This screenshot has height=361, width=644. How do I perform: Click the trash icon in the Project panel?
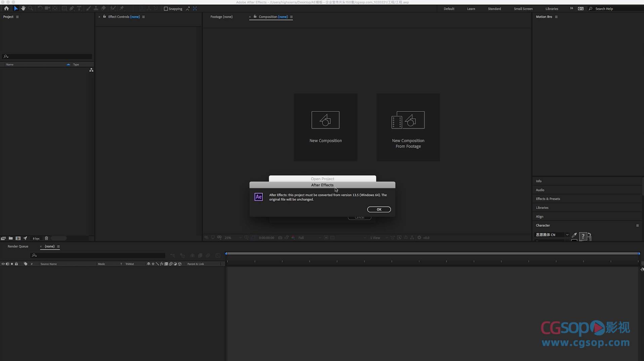point(46,238)
